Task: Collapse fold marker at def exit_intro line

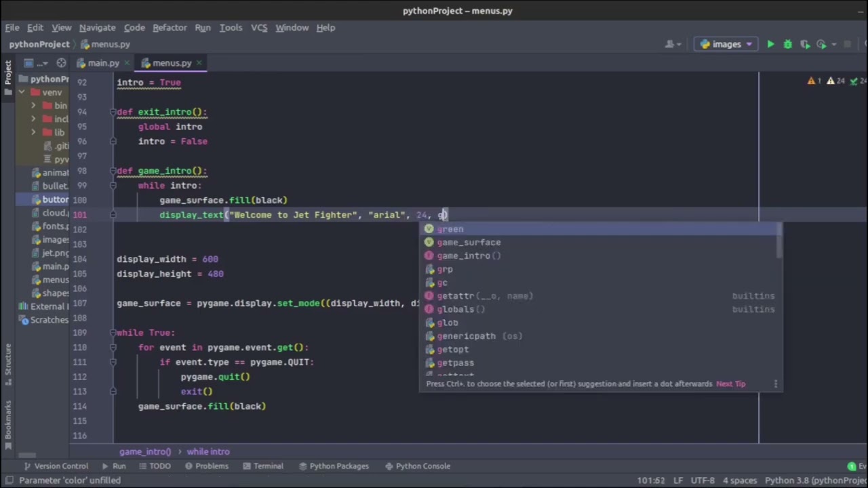Action: coord(113,112)
